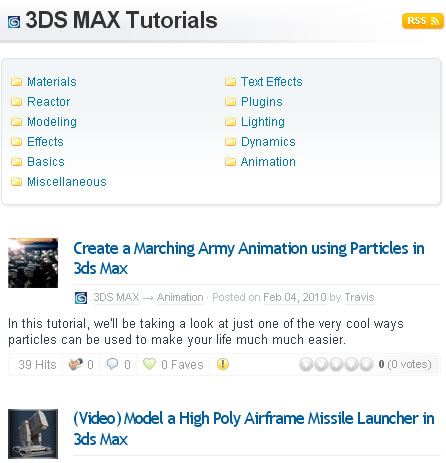Screen dimensions: 446x463
Task: Click the thumbs-up icon in the stats bar
Action: click(75, 364)
